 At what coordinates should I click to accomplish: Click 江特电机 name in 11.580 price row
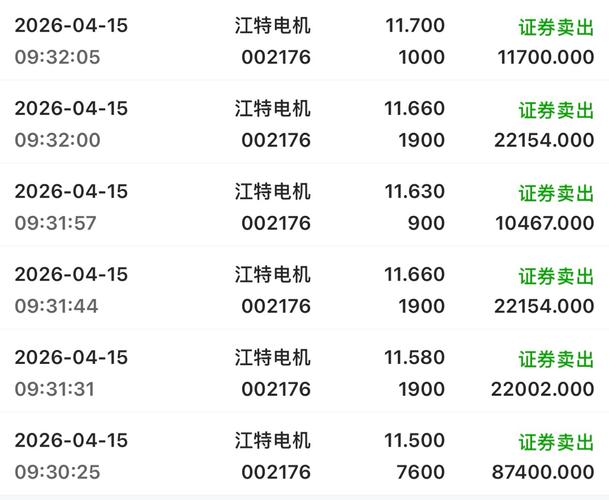click(x=272, y=357)
